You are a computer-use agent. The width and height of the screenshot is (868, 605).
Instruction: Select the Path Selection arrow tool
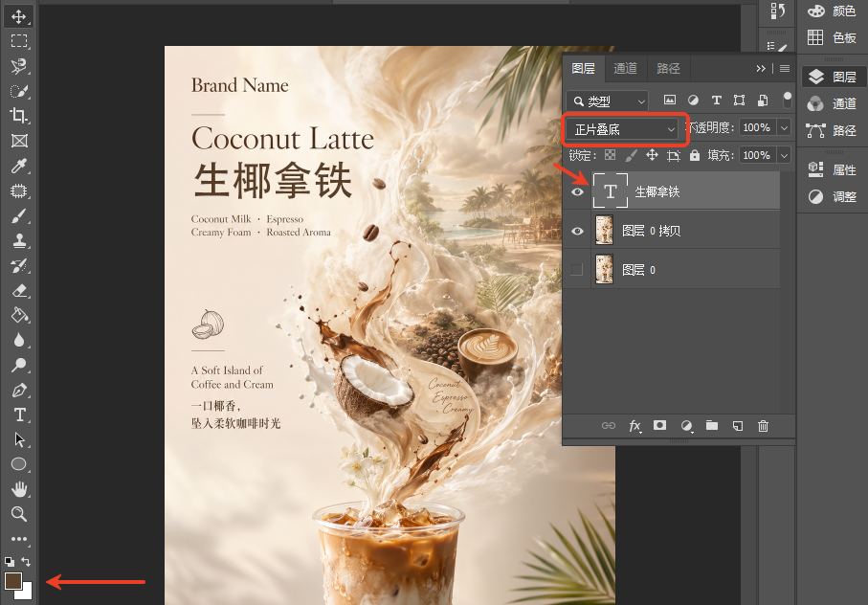coord(19,439)
